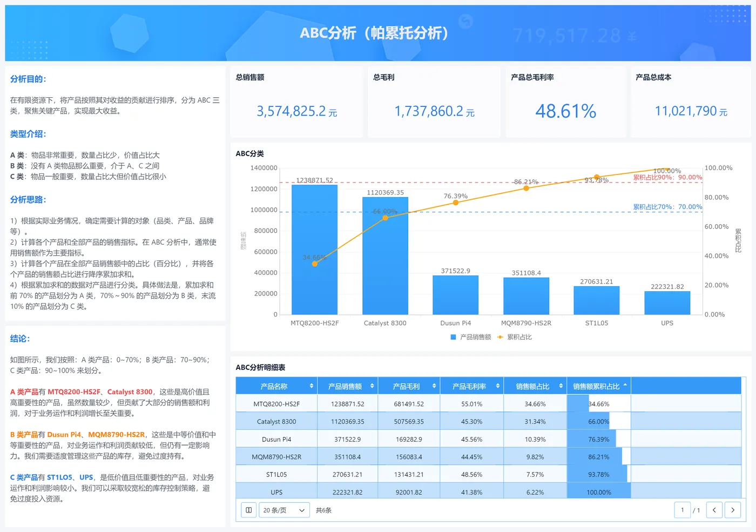Click the 累积占比90%: 90.00% reference line label
Viewport: 756px width, 532px height.
pyautogui.click(x=667, y=177)
